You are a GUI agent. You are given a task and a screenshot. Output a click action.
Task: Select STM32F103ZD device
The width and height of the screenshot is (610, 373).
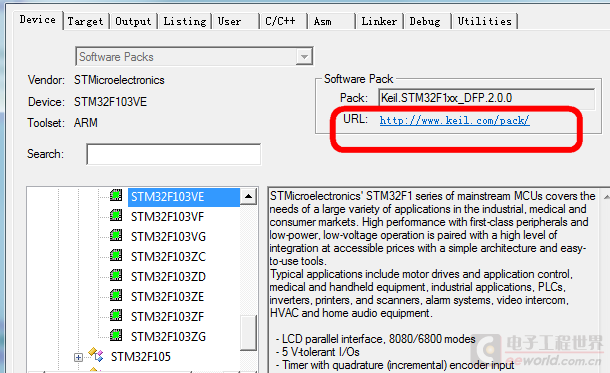click(x=168, y=277)
